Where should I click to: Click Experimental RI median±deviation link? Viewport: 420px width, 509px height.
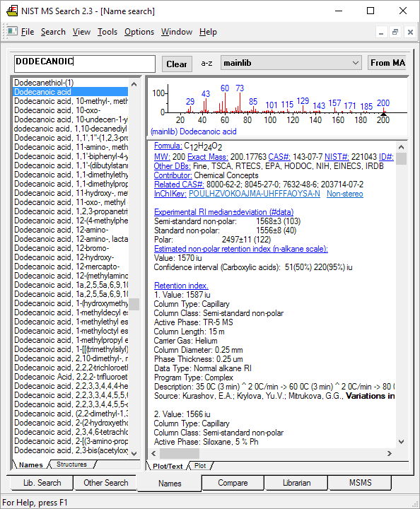click(x=223, y=212)
